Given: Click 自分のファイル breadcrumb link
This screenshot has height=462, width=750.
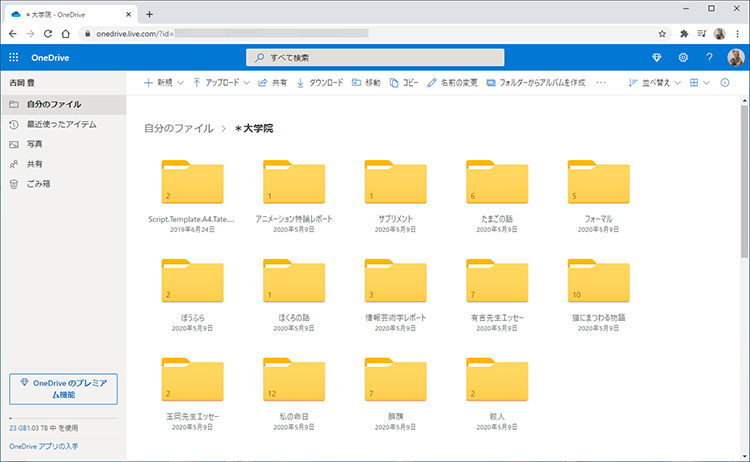Looking at the screenshot, I should coord(178,129).
